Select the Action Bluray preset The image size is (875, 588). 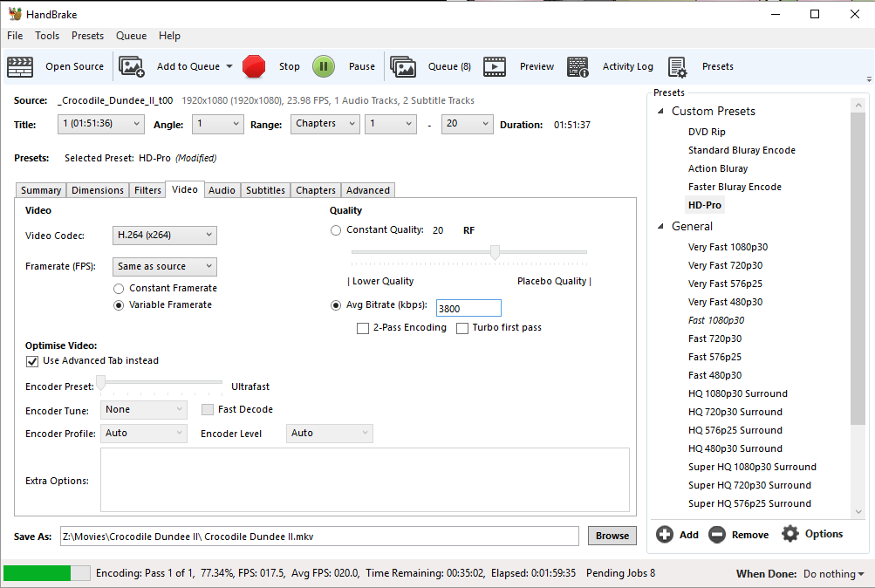[x=718, y=168]
